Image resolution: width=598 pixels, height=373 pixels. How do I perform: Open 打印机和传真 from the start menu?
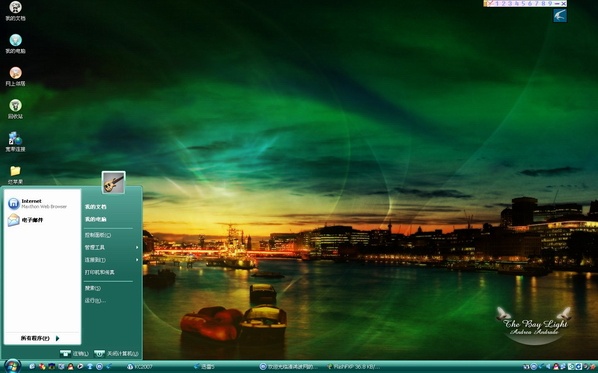pos(100,272)
